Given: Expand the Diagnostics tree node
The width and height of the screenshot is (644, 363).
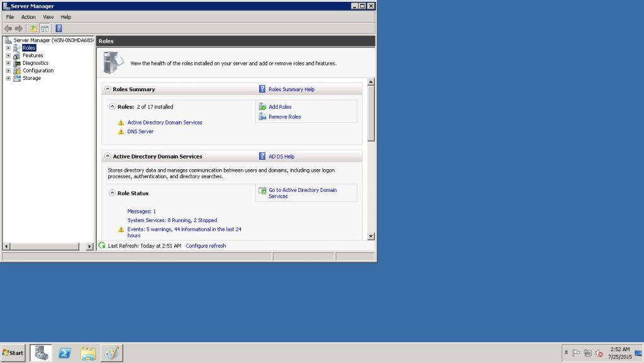Looking at the screenshot, I should [8, 63].
